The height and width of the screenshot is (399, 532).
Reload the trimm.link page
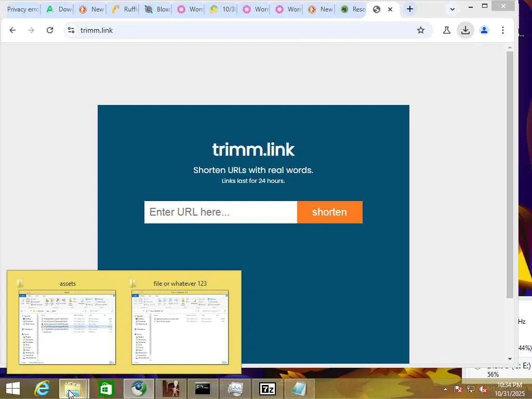(50, 30)
